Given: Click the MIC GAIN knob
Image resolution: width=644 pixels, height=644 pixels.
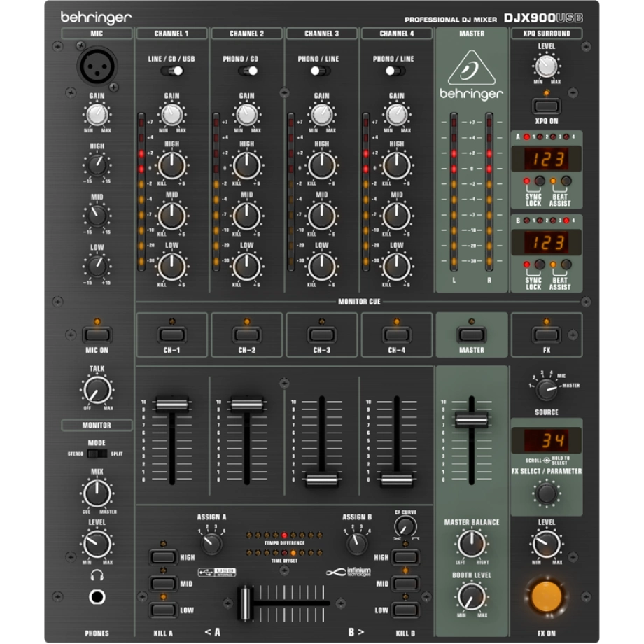Looking at the screenshot, I should 97,115.
